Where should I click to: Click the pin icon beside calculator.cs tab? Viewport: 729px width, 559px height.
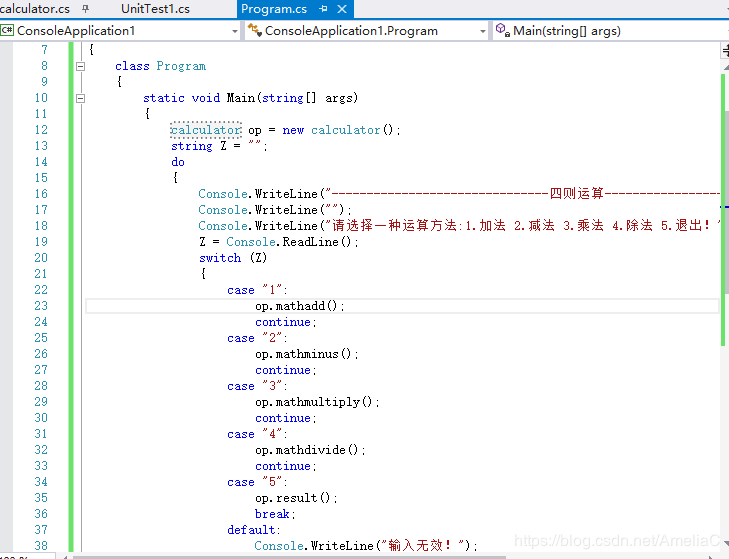click(85, 9)
